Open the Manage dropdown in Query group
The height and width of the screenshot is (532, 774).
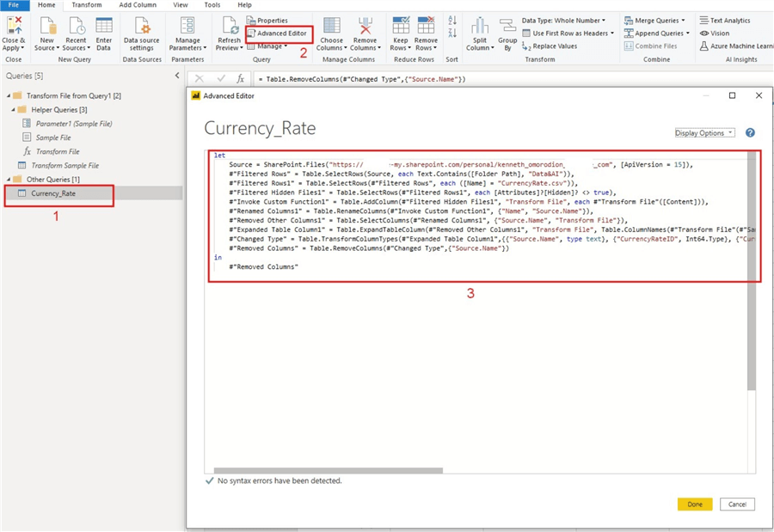(x=267, y=46)
